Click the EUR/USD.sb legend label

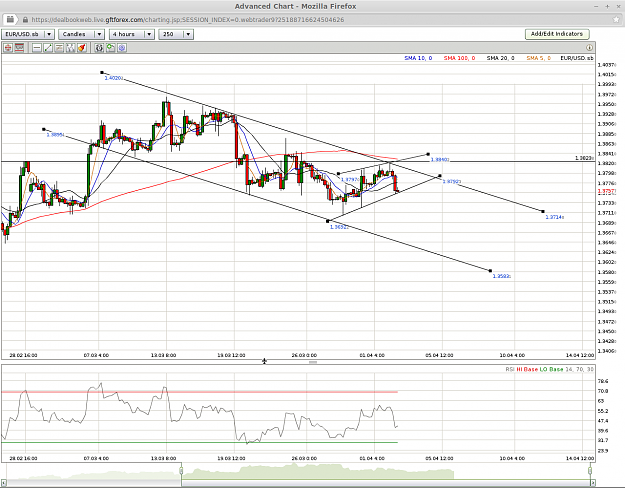577,58
